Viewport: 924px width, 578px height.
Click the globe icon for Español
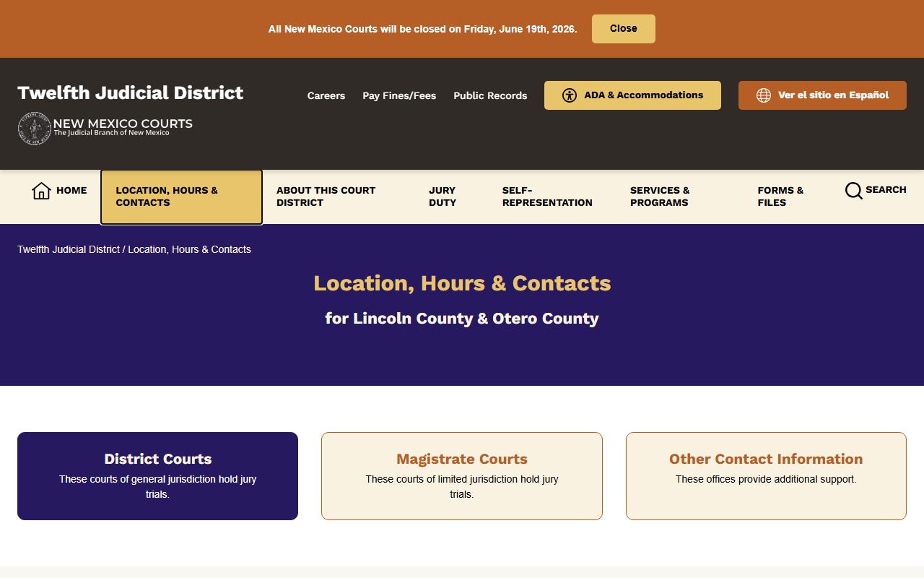coord(764,95)
